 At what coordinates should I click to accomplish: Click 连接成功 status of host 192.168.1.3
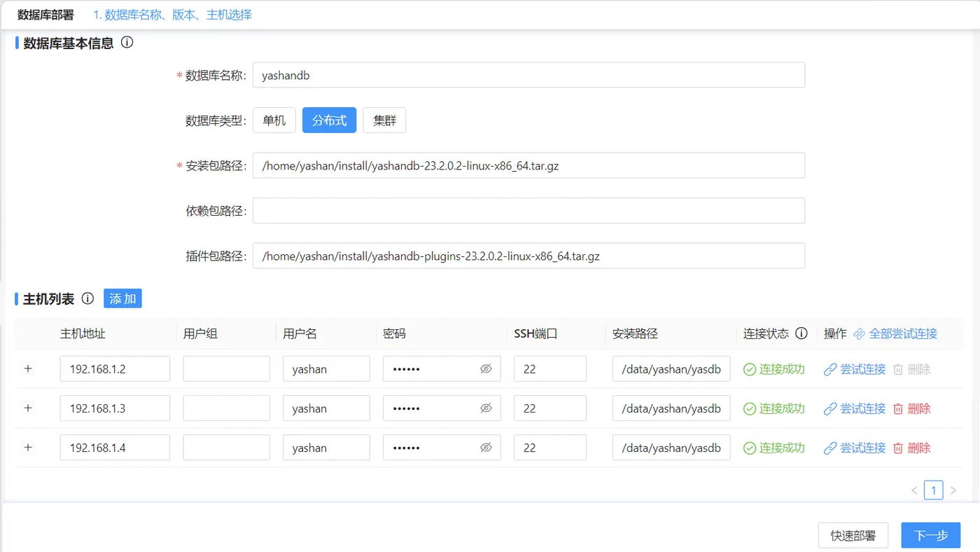[x=774, y=408]
